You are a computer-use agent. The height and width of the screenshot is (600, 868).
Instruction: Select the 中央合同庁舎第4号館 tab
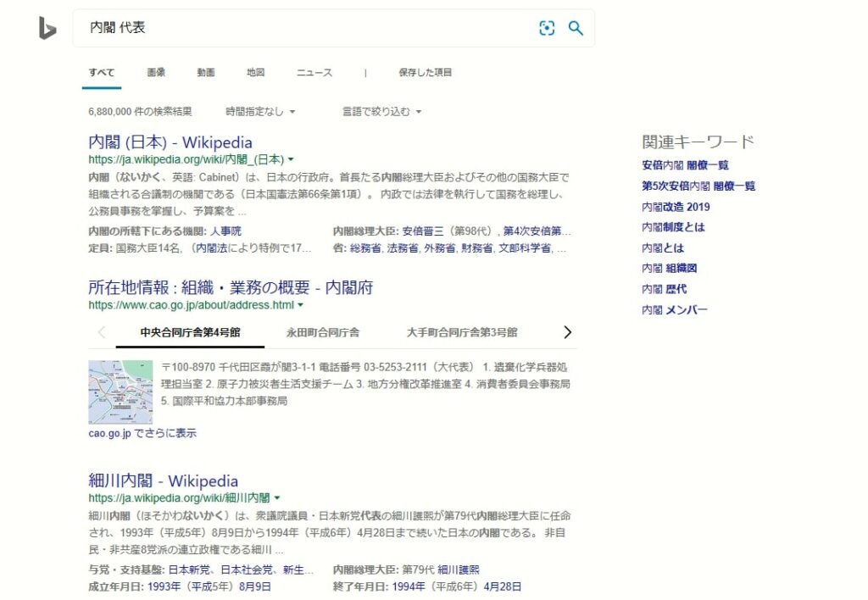coord(190,332)
